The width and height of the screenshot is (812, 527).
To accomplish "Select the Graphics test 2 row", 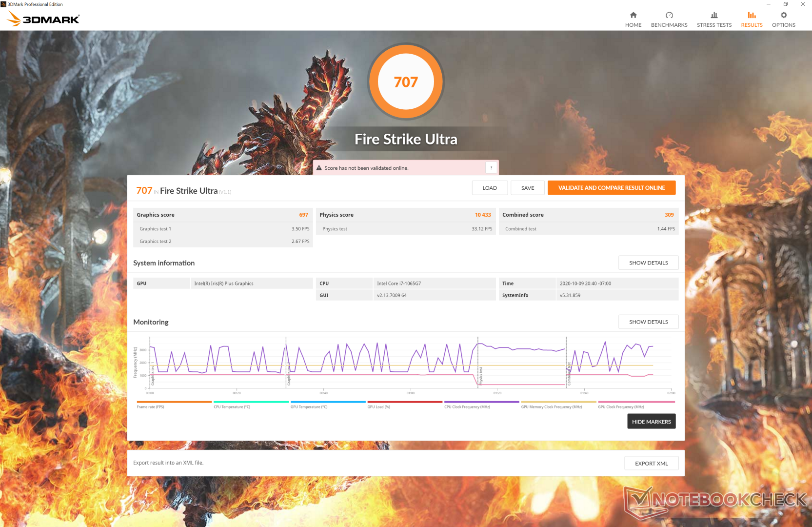I will pyautogui.click(x=223, y=242).
